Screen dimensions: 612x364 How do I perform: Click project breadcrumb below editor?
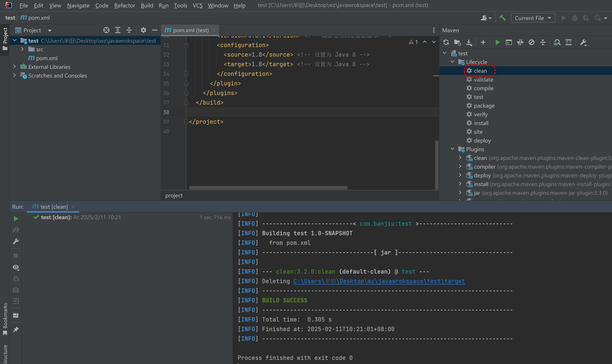(174, 195)
